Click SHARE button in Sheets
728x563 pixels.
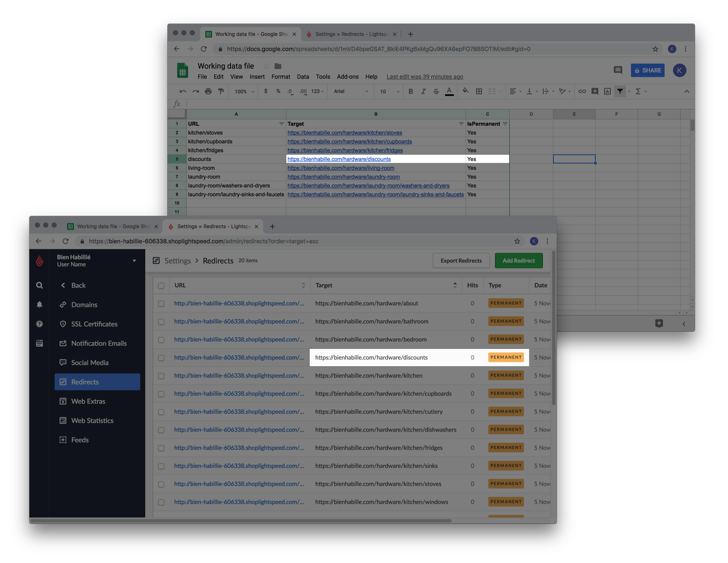(x=648, y=71)
